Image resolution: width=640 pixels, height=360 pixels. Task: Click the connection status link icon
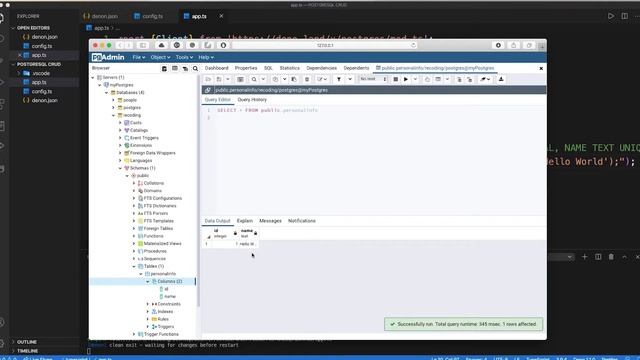[x=208, y=90]
